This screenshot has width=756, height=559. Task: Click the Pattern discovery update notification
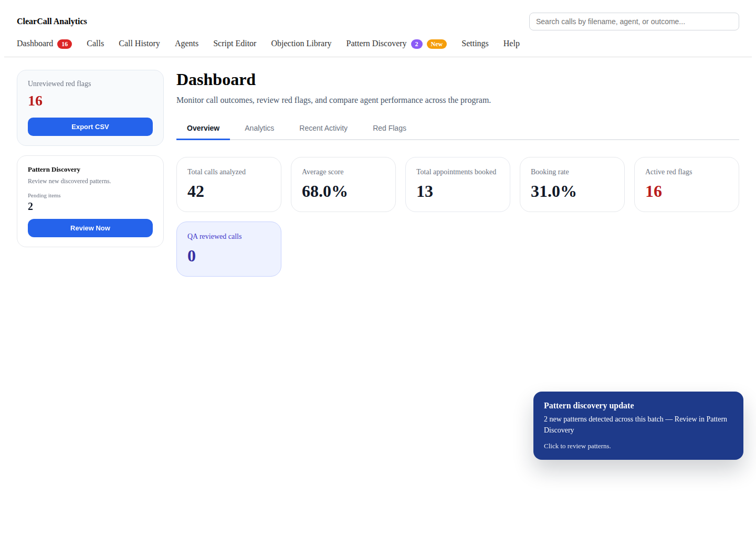(x=638, y=426)
